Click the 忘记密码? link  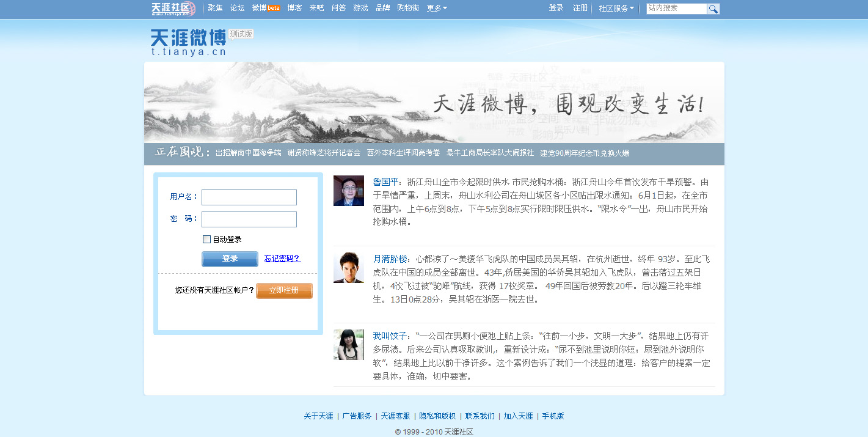tap(282, 259)
